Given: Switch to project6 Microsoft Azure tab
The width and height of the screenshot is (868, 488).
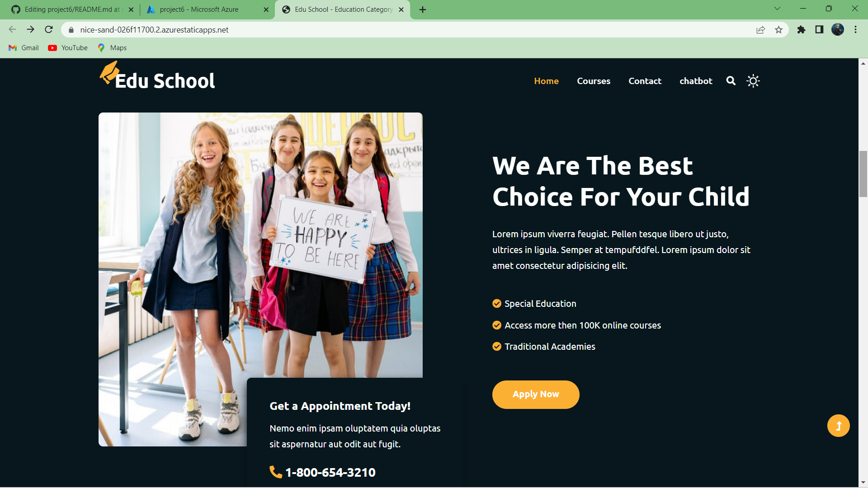Looking at the screenshot, I should 199,9.
